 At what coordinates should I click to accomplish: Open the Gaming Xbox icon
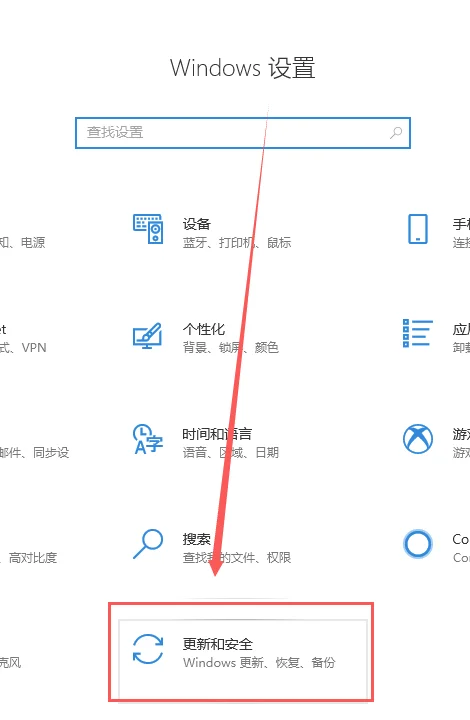tap(418, 439)
